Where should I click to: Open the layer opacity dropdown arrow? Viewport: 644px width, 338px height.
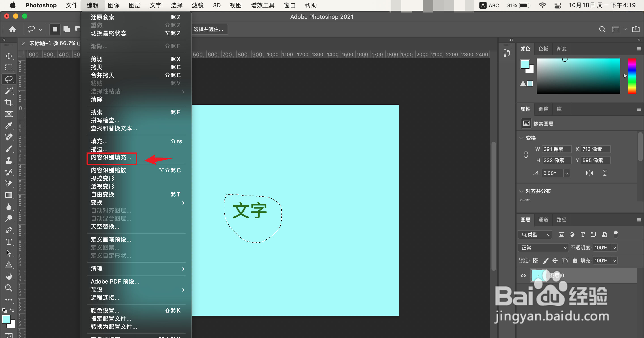point(614,248)
